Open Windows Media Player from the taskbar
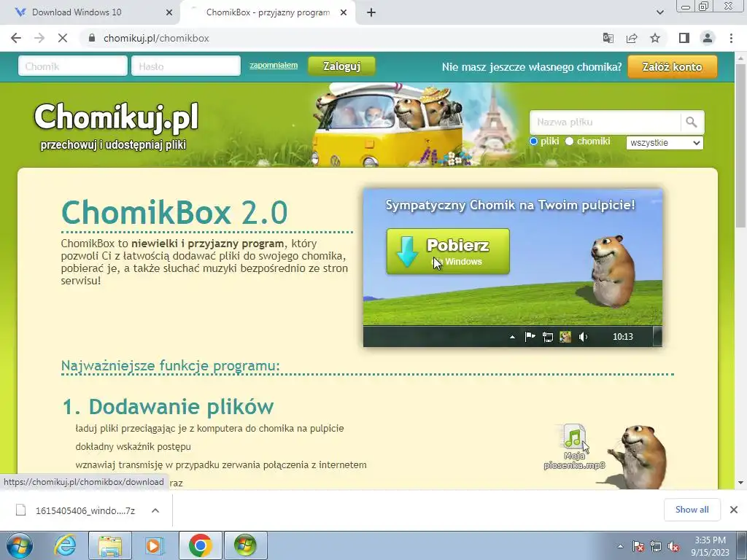Image resolution: width=747 pixels, height=560 pixels. (155, 545)
